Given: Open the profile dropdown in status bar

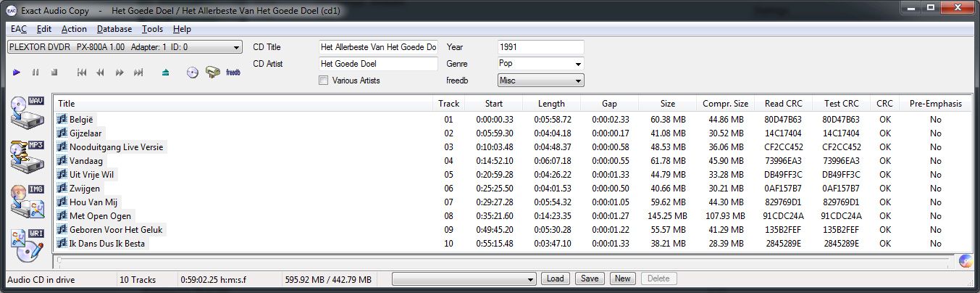Looking at the screenshot, I should point(464,279).
